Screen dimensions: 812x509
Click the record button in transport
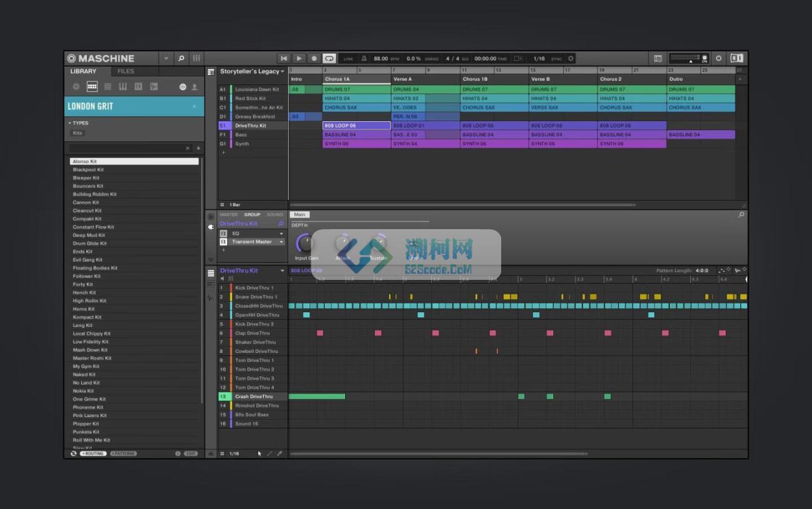[x=313, y=58]
